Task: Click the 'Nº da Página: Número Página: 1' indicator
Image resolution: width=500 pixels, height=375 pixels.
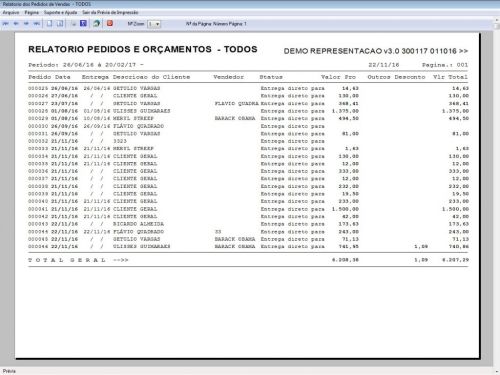Action: pos(216,24)
